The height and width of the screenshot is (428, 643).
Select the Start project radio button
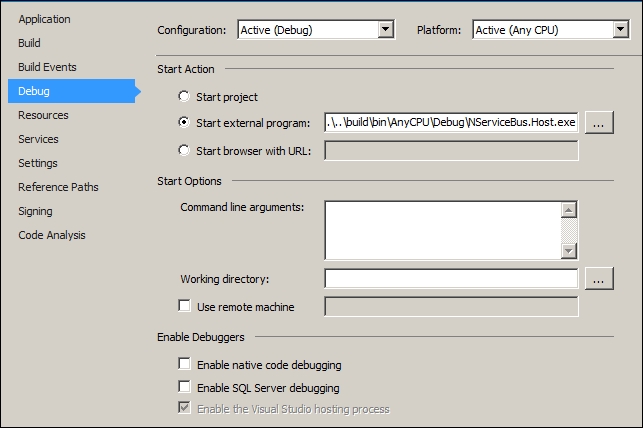pyautogui.click(x=183, y=97)
